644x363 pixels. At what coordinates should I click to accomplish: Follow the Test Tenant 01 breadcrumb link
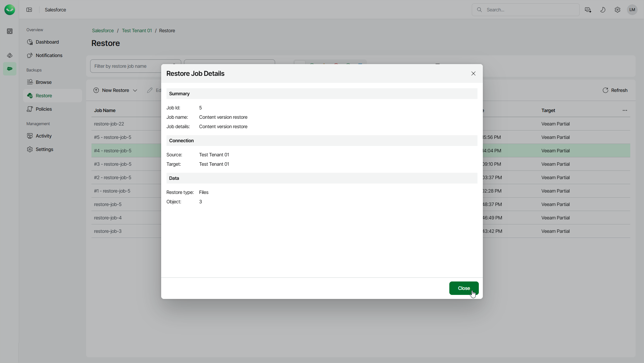[x=137, y=31]
